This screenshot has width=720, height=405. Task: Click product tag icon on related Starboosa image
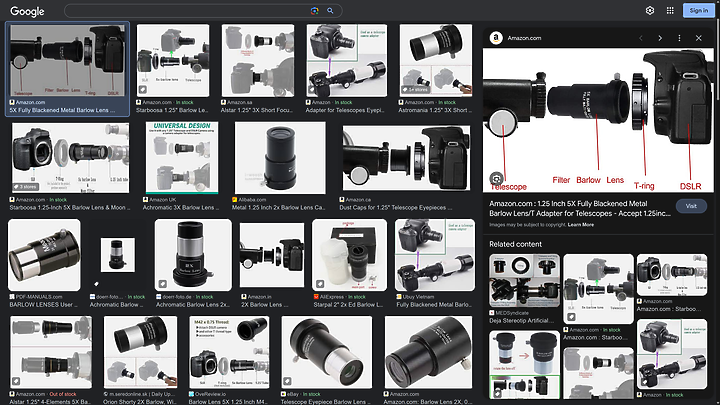[571, 317]
